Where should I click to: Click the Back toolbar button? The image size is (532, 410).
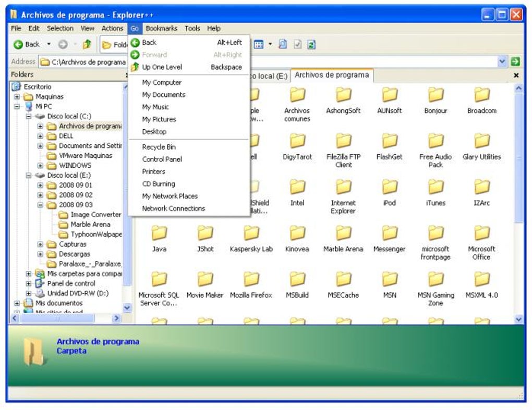(26, 44)
